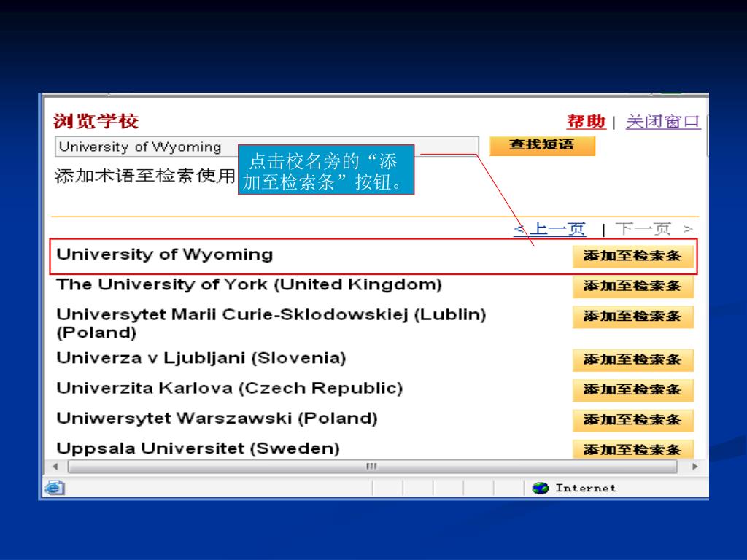Add Universytet Marii Curie-Sklodowskiej to search bar
This screenshot has height=560, width=747.
click(x=632, y=316)
